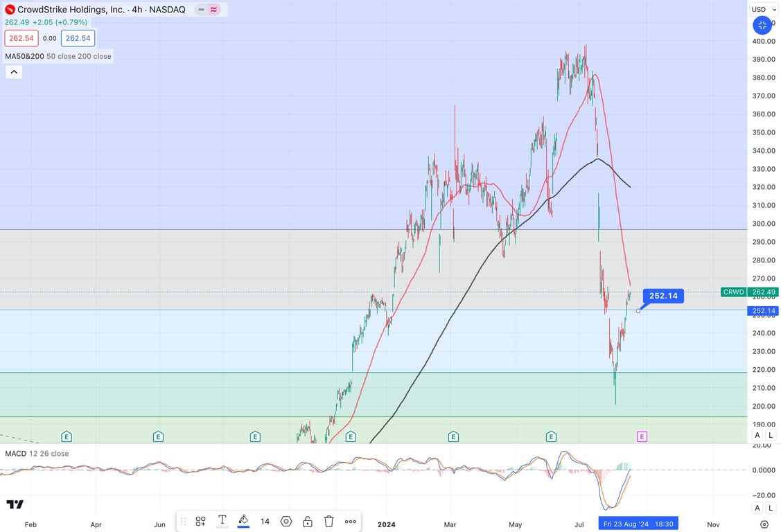Open the blue paint bucket color tool
Image resolution: width=781 pixels, height=532 pixels.
tap(243, 520)
